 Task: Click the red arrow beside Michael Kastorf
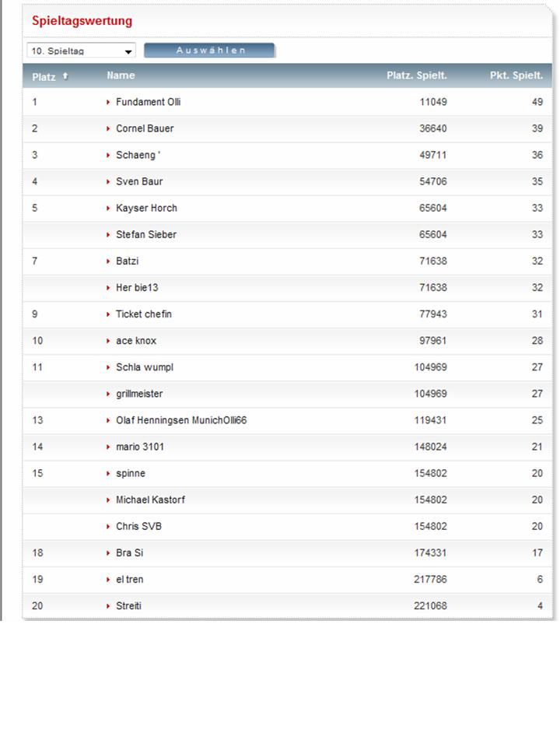pos(109,500)
